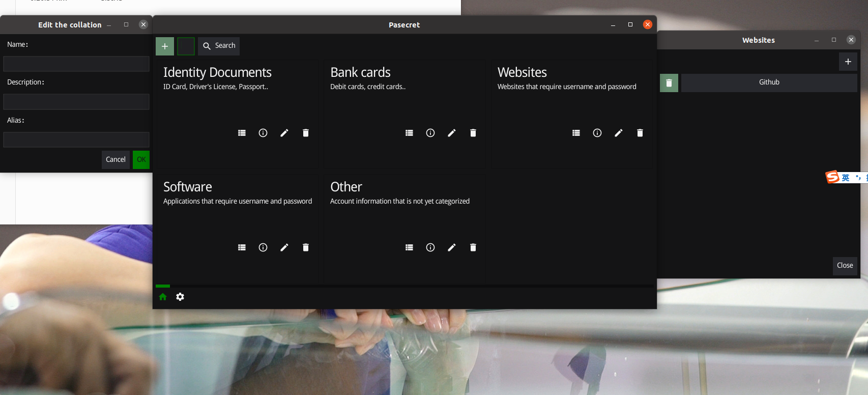Screen dimensions: 868x395
Task: Add a new collation with green plus
Action: tap(165, 46)
